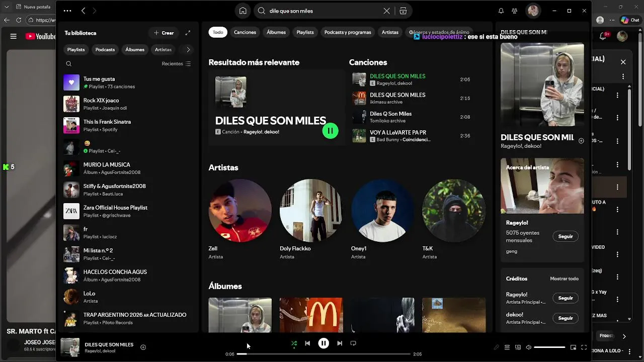Open Spotify notifications bell
644x362 pixels.
coord(501,11)
